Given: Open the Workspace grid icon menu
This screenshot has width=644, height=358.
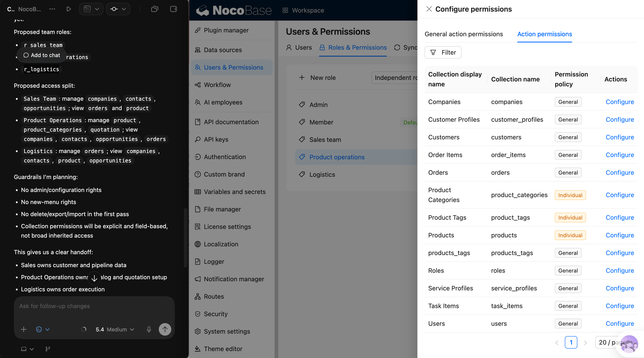Looking at the screenshot, I should coord(285,10).
